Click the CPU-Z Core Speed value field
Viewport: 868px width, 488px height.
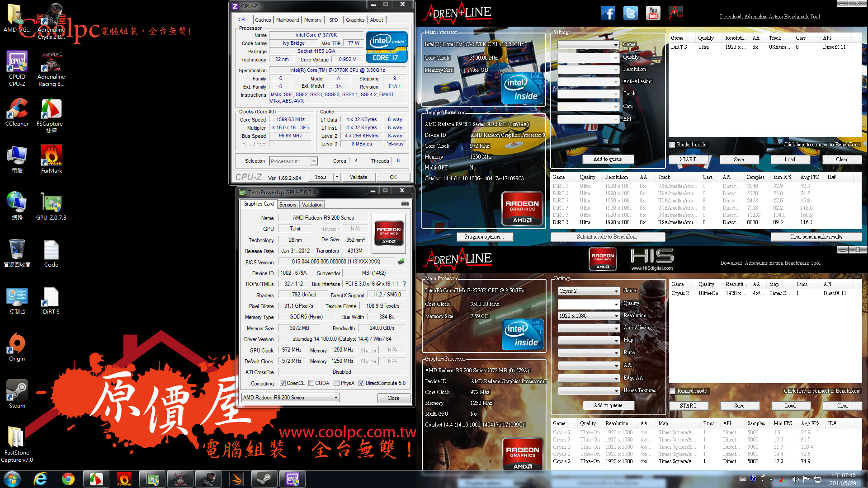point(291,120)
